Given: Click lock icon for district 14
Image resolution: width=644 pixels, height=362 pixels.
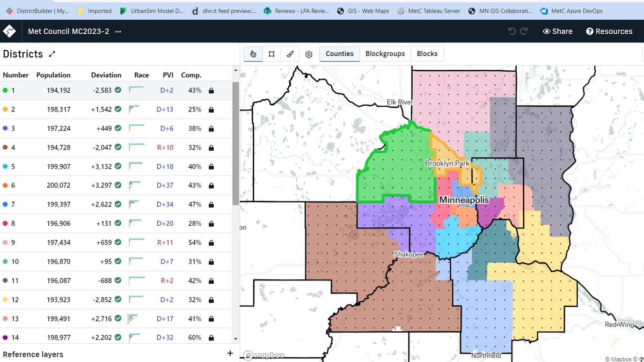Looking at the screenshot, I should click(211, 338).
